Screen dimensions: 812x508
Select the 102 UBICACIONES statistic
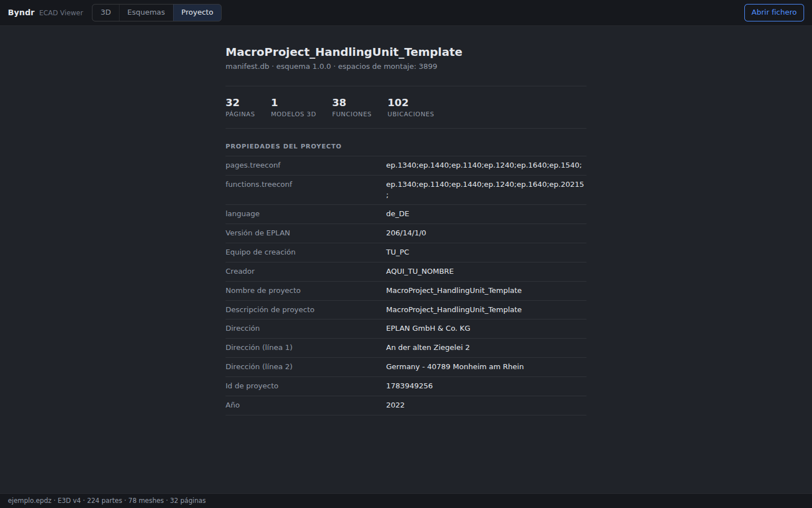[411, 107]
